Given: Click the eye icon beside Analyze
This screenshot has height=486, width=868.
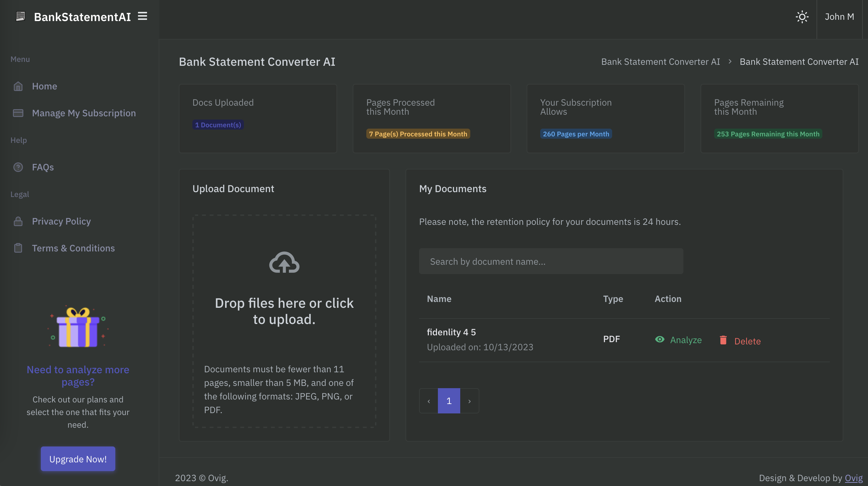Looking at the screenshot, I should point(659,340).
